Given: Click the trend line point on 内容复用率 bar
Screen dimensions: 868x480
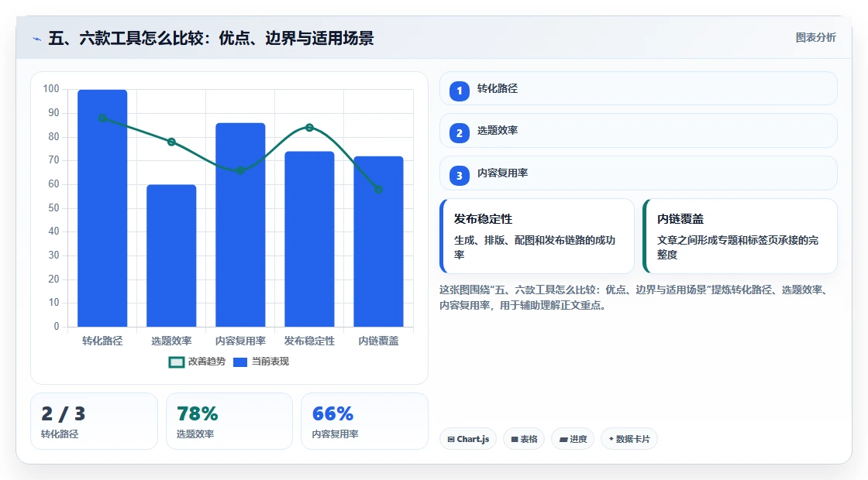Looking at the screenshot, I should 240,170.
